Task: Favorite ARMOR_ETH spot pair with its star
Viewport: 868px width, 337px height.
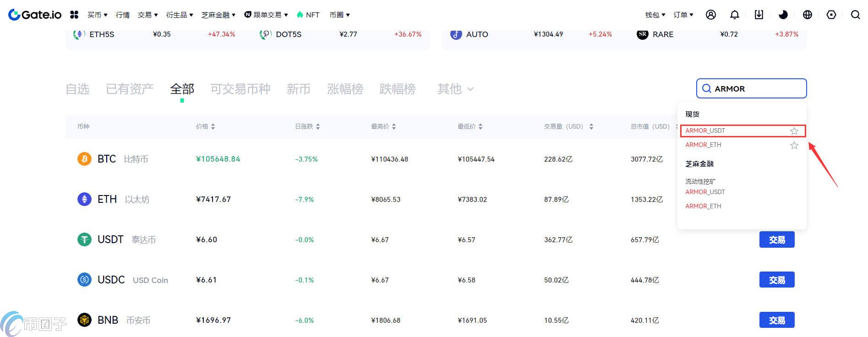Action: point(794,145)
